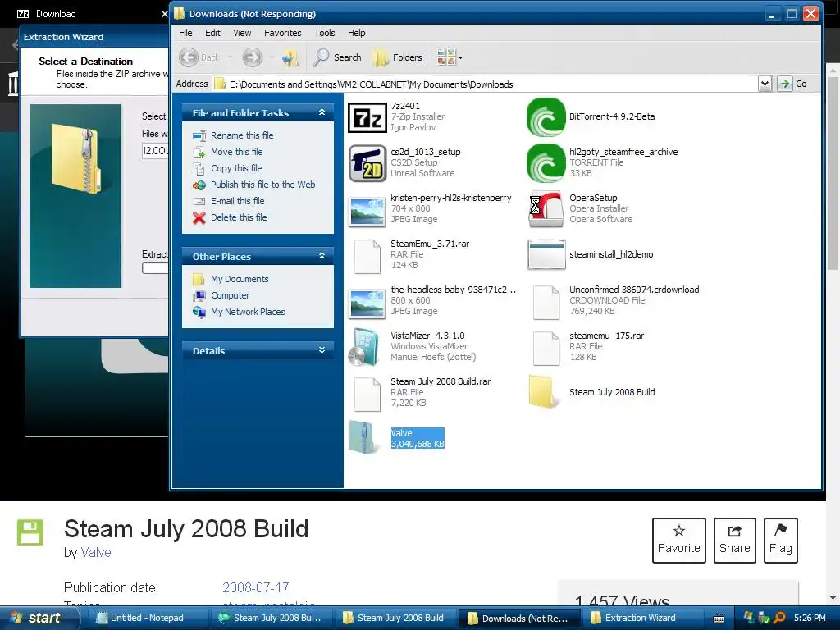840x630 pixels.
Task: Open the Address bar dropdown
Action: (765, 84)
